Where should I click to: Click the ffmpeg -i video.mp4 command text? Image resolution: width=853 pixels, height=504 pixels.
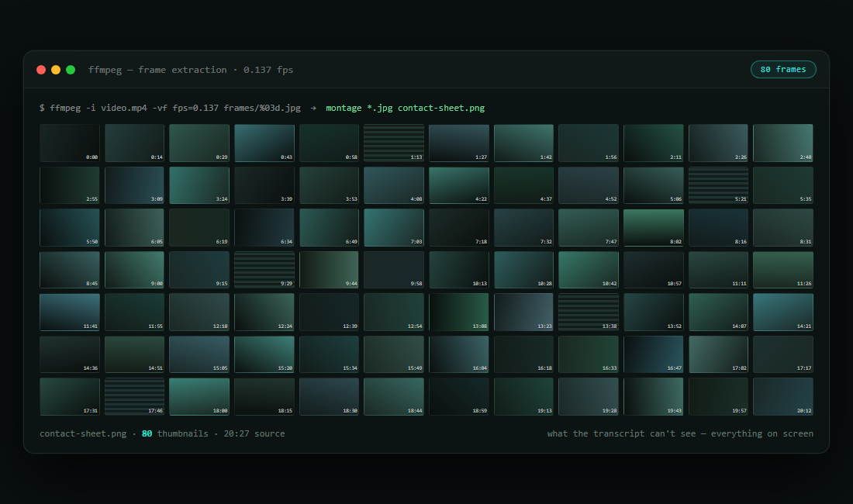pyautogui.click(x=170, y=108)
